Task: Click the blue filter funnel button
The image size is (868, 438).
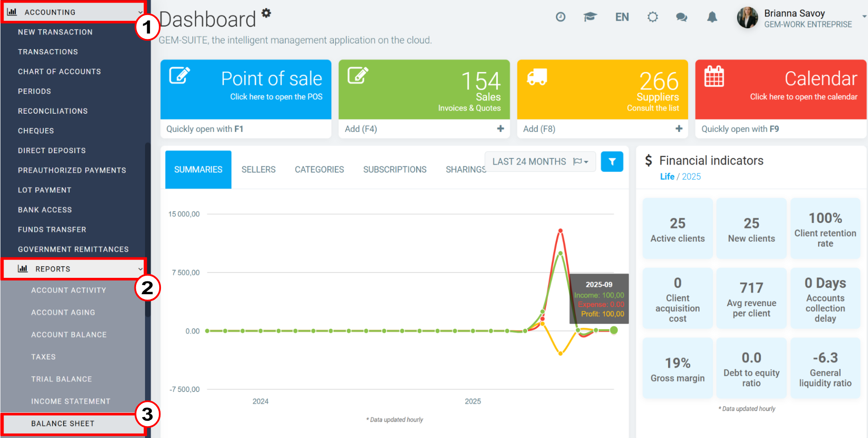Action: [x=612, y=161]
